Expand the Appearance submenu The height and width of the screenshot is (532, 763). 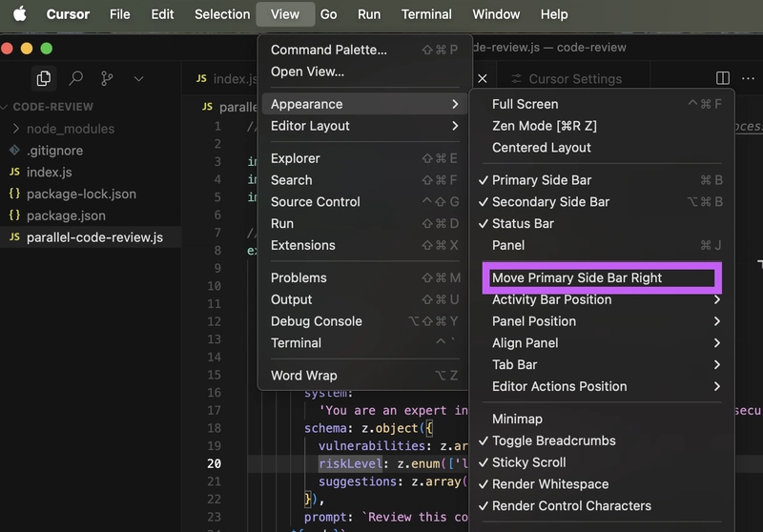[364, 104]
